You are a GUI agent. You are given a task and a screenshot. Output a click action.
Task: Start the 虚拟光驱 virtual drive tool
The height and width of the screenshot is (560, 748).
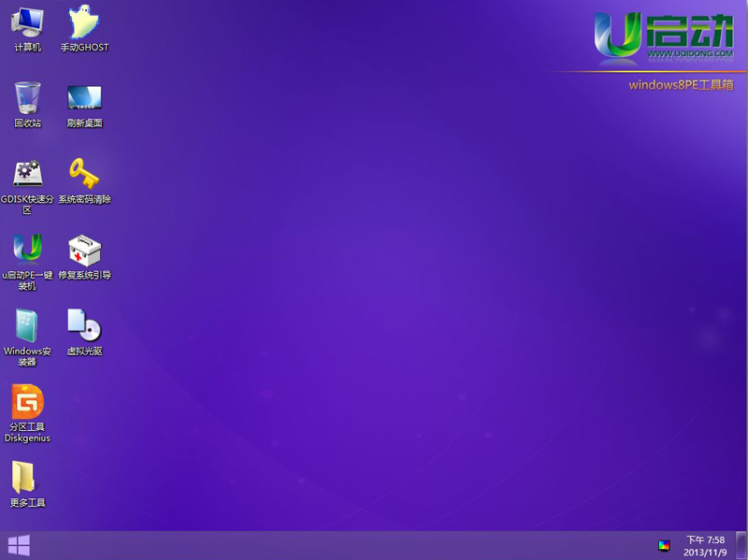[85, 327]
